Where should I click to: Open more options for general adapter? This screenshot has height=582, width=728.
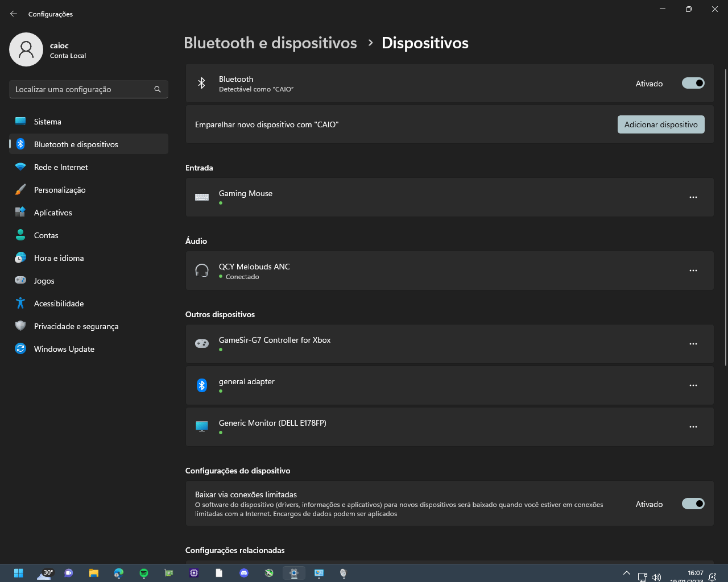693,385
